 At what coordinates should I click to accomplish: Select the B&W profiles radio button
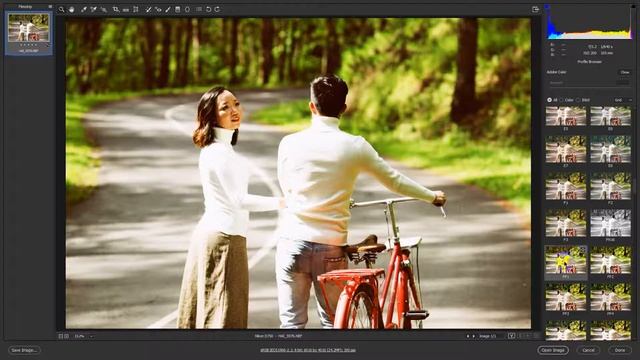pyautogui.click(x=578, y=100)
